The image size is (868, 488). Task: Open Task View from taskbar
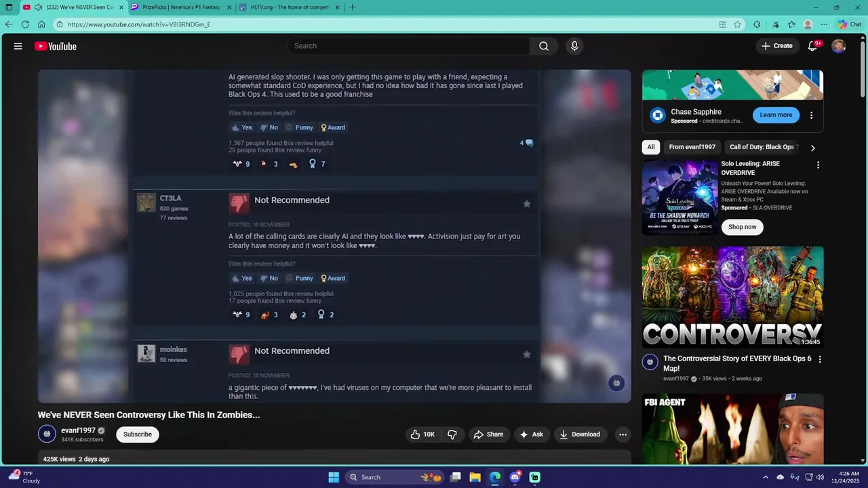pyautogui.click(x=456, y=477)
